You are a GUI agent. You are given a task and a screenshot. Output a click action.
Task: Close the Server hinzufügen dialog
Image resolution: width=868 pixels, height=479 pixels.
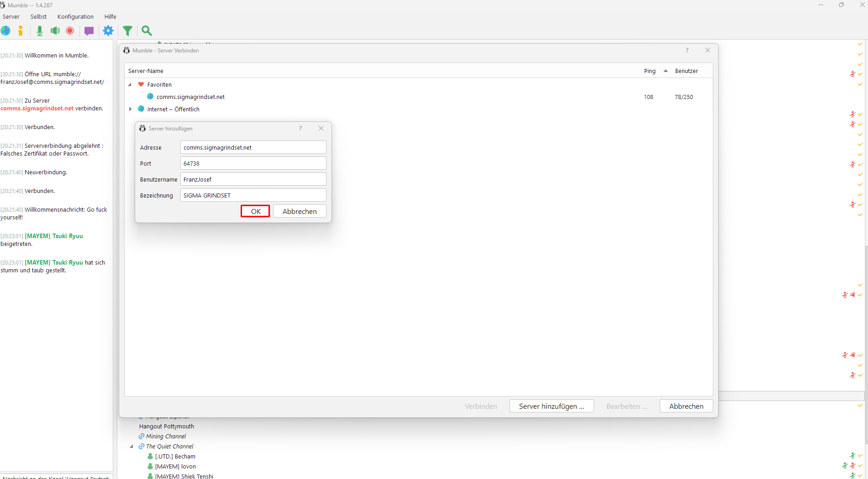(x=321, y=128)
